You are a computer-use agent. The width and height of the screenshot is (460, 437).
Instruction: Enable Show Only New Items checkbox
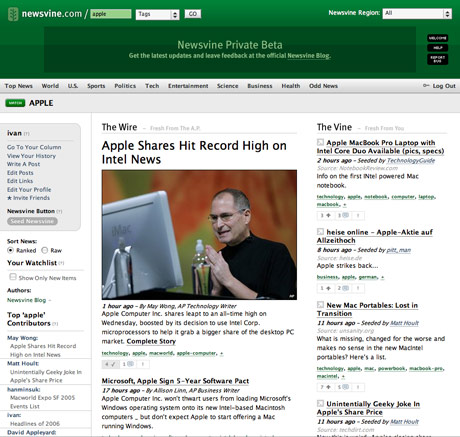tap(13, 277)
